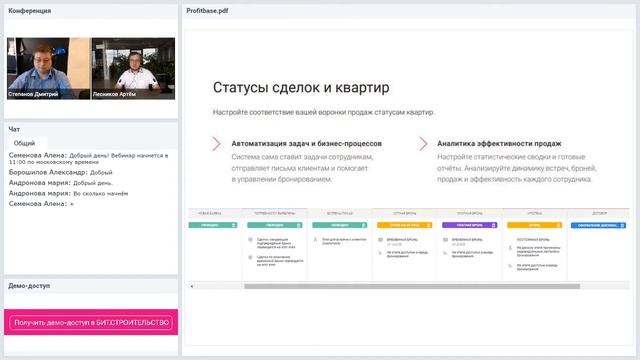Click the Аналитика эффективности продаж heading
This screenshot has height=360, width=640.
coord(499,144)
